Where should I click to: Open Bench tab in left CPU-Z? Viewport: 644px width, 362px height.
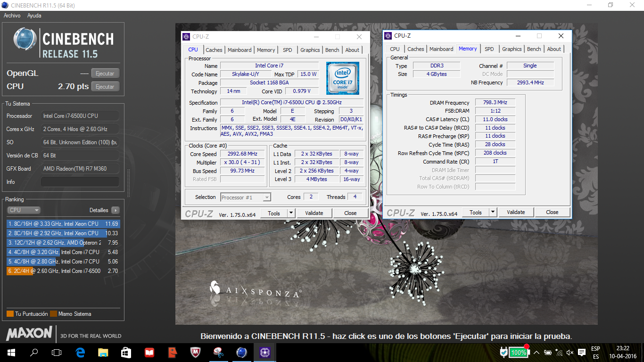tap(332, 50)
